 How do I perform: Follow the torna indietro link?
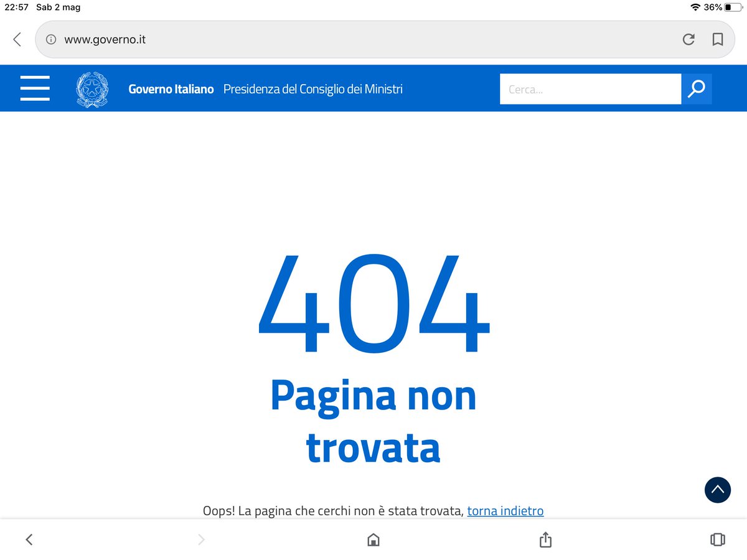(505, 510)
